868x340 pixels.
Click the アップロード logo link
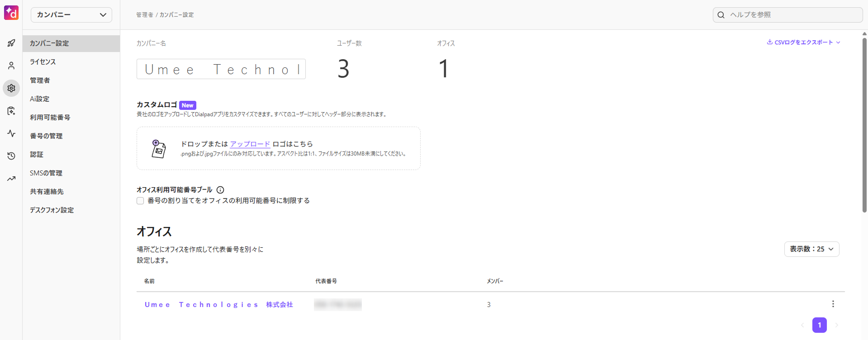pos(250,144)
